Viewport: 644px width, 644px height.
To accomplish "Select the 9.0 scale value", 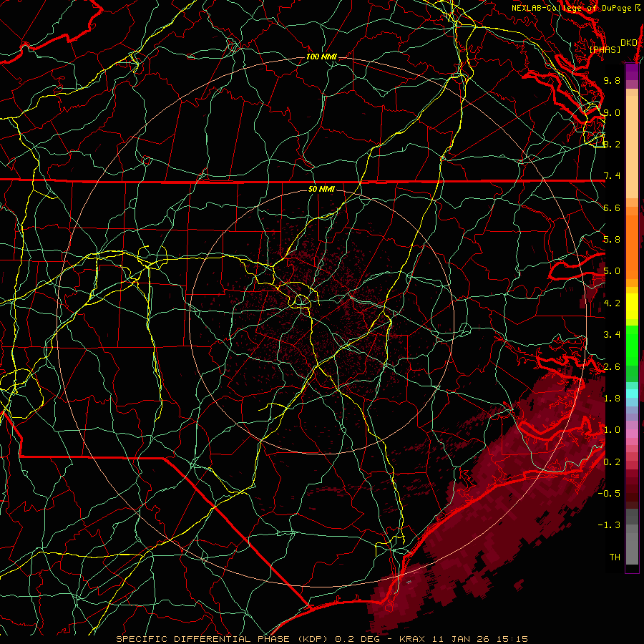I will coord(612,112).
